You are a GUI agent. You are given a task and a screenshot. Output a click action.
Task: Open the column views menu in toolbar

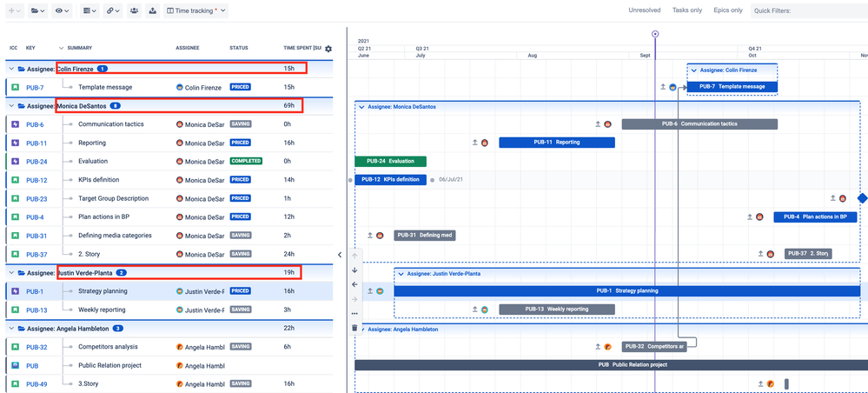coord(89,10)
